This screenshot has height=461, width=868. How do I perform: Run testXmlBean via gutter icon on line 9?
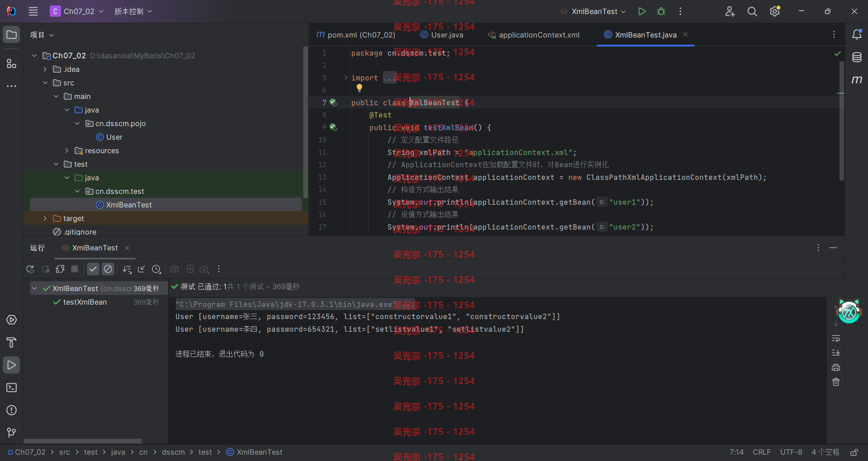pyautogui.click(x=334, y=127)
